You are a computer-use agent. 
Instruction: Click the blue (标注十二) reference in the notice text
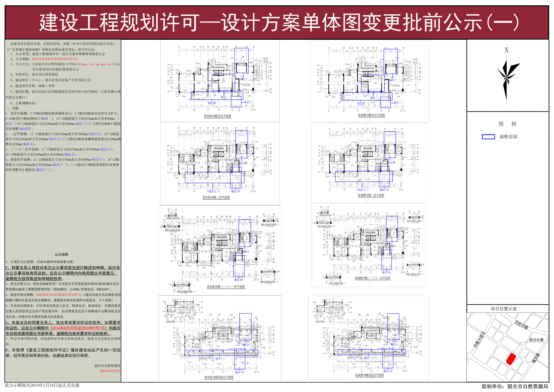point(43,170)
